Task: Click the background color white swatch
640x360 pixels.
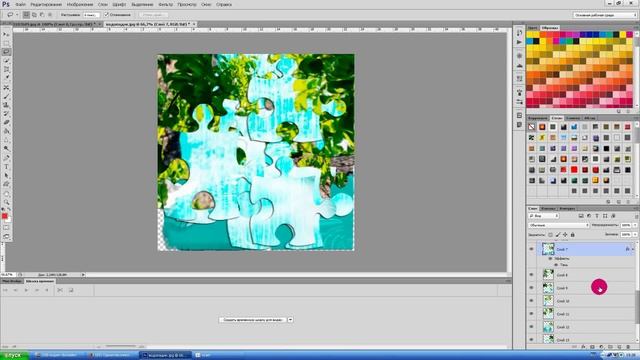Action: click(x=8, y=220)
